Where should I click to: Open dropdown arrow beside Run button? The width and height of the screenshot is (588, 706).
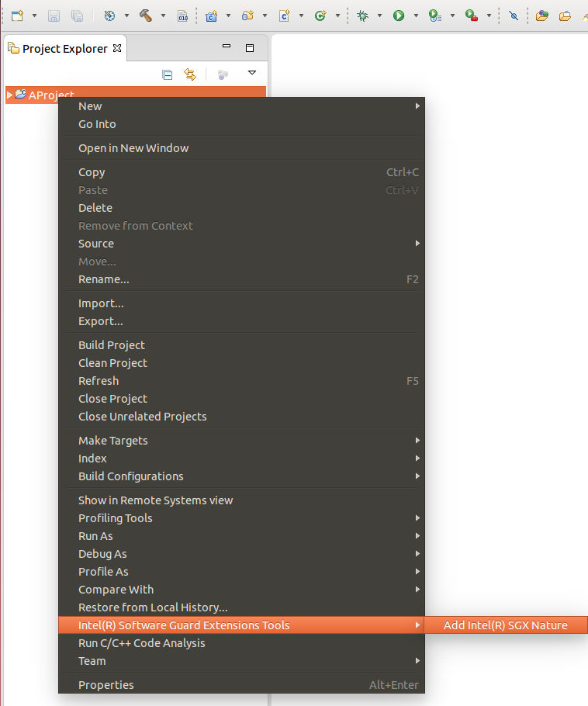pyautogui.click(x=415, y=16)
